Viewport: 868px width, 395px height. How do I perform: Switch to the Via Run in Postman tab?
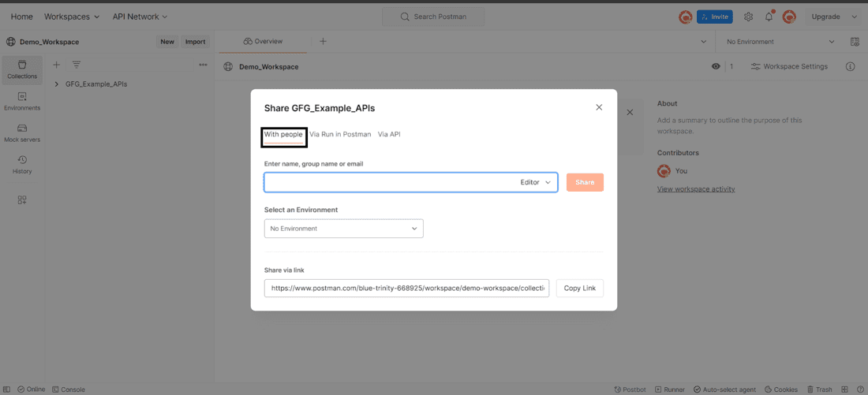(x=340, y=135)
